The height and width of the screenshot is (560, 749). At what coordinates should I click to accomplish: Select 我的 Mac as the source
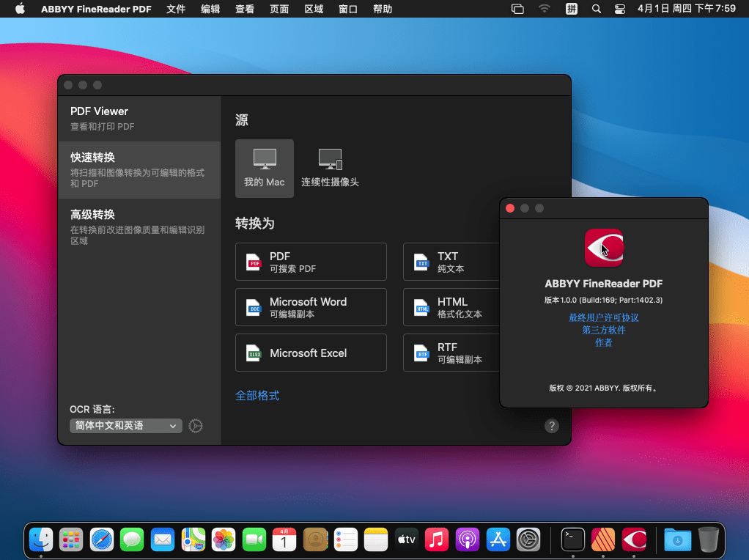264,168
